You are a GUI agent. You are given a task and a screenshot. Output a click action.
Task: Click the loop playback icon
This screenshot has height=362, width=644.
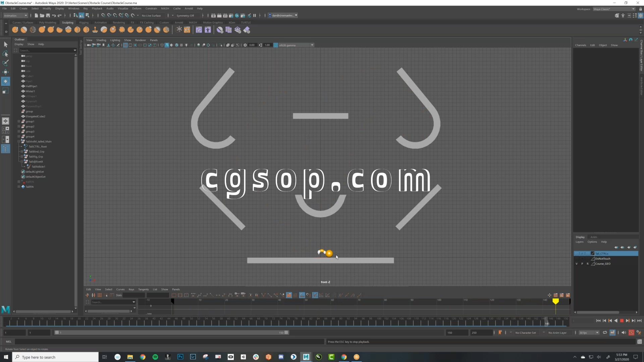(x=605, y=333)
